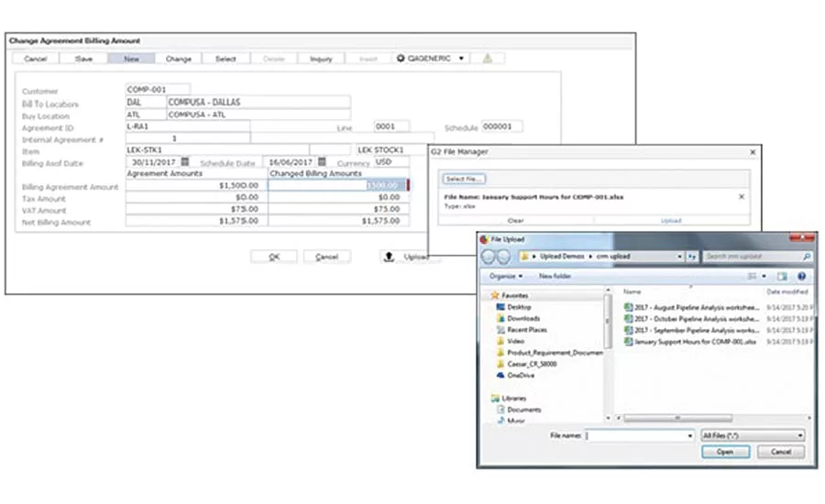Toggle the preview pane icon
Image resolution: width=825 pixels, height=504 pixels.
tap(783, 276)
